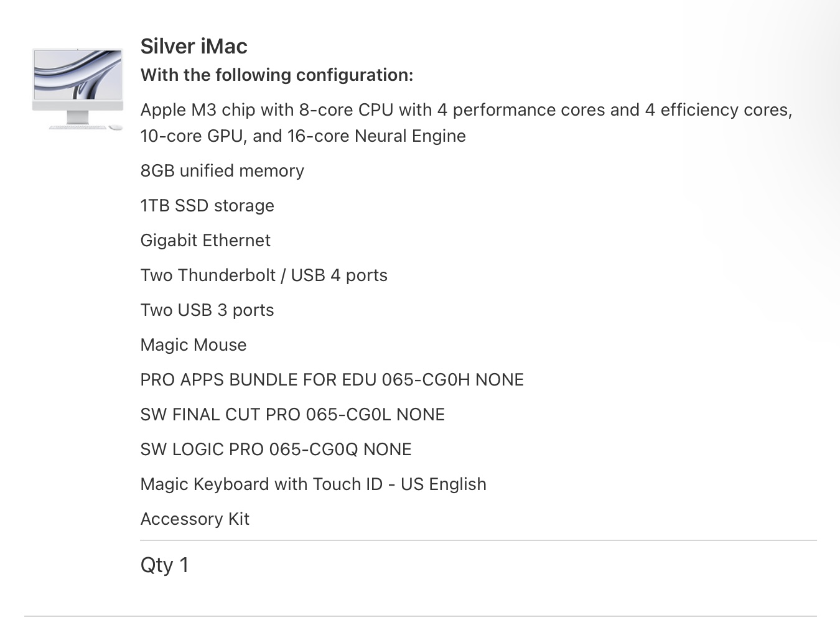Select the Apple M3 chip description line
This screenshot has height=633, width=840.
[465, 110]
